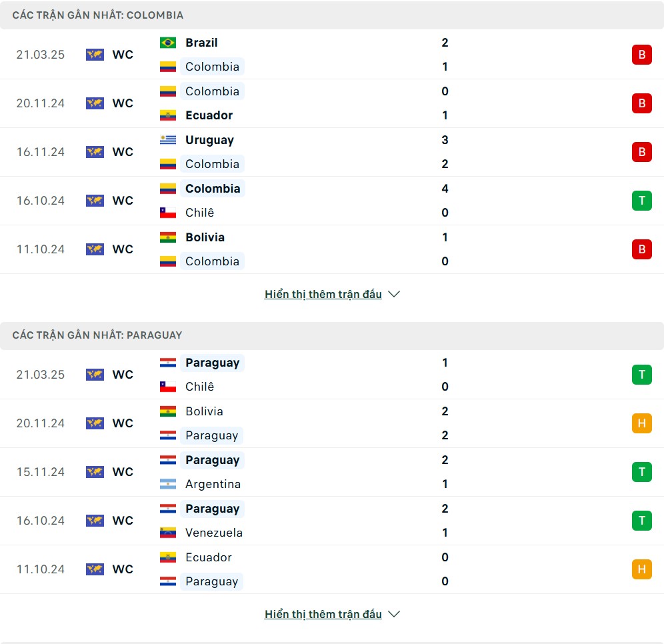Click orange H badge for Ecuador vs Paraguay
This screenshot has height=644, width=664.
click(641, 569)
